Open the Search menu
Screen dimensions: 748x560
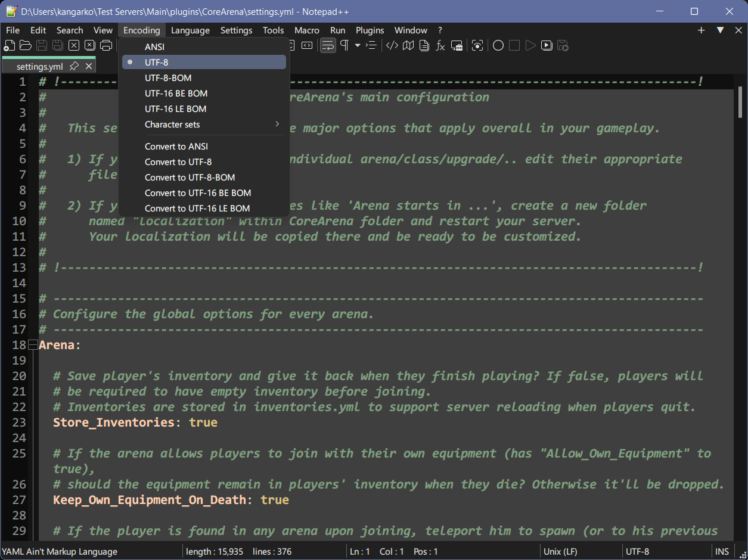click(70, 30)
